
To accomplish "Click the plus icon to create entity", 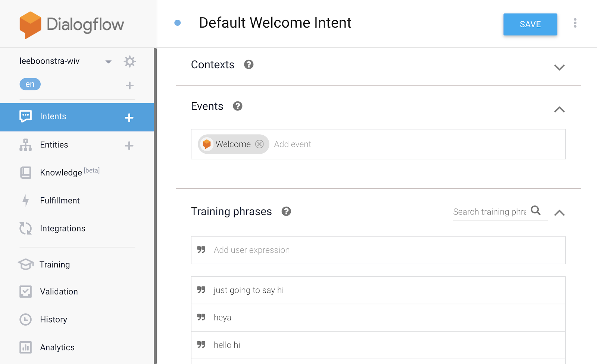I will 129,145.
